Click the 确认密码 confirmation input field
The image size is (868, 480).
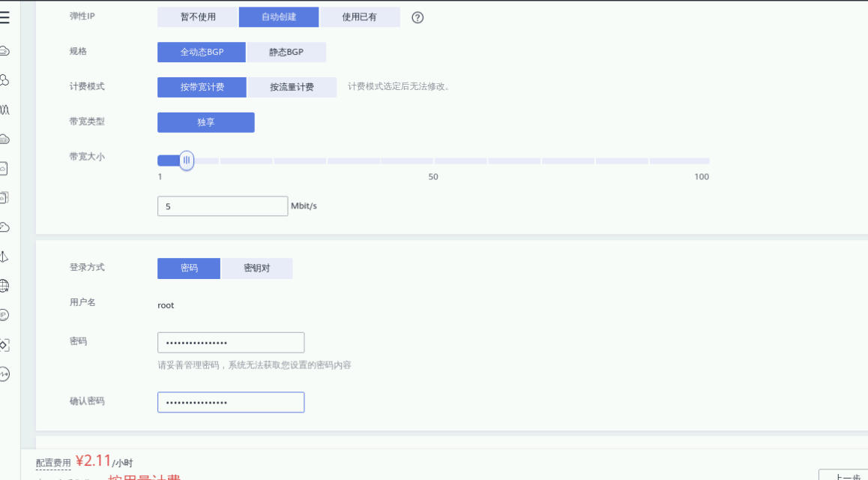[230, 402]
